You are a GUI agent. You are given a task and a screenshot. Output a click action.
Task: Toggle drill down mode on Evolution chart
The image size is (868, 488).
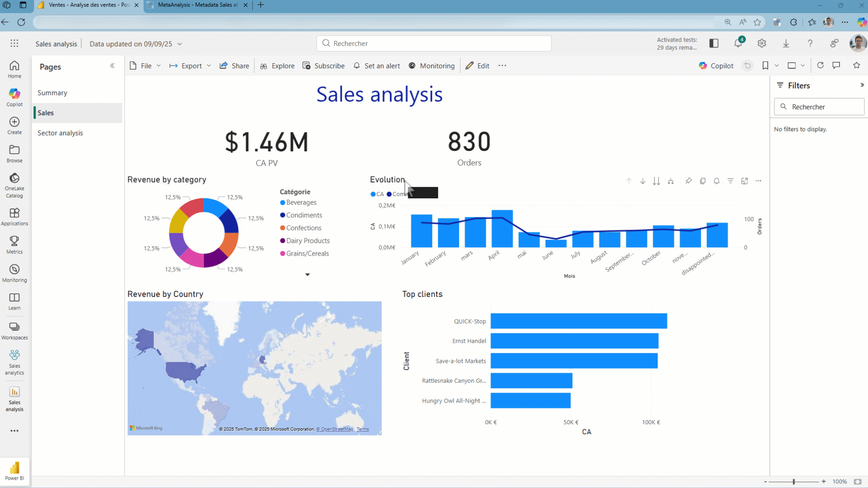click(642, 181)
